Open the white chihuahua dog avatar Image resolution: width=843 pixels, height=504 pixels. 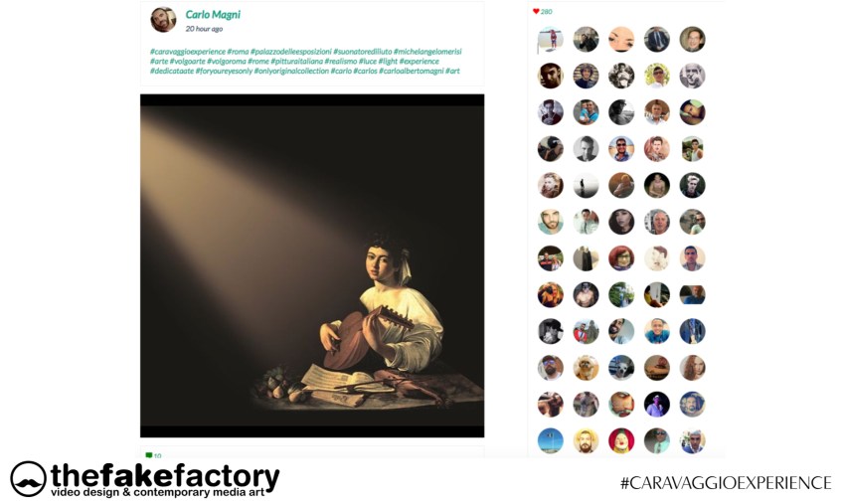[621, 368]
